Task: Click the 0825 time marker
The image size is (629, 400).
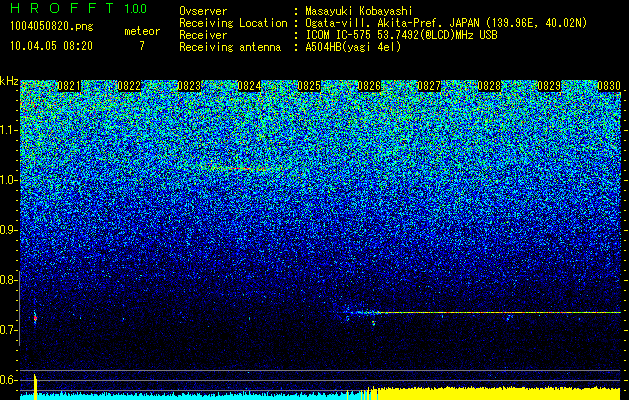Action: coord(309,86)
